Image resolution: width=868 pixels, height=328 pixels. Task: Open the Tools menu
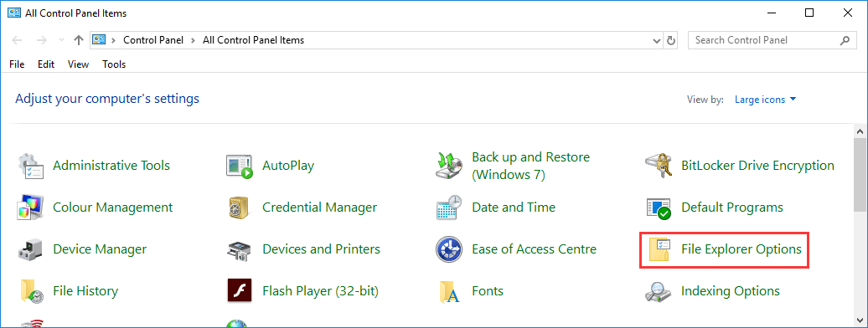pos(114,64)
